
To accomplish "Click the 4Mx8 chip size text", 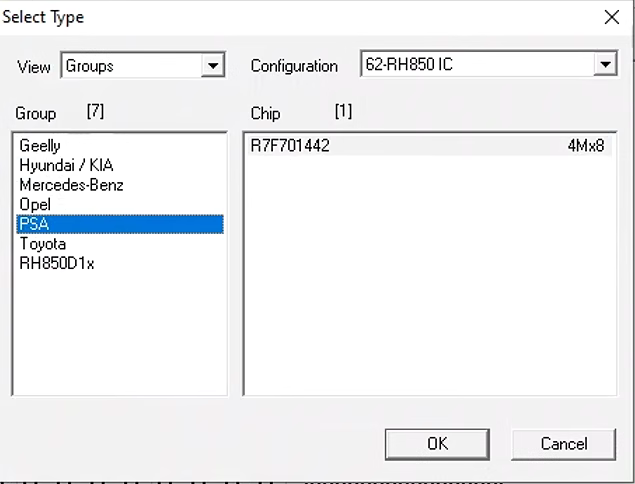I will [585, 146].
